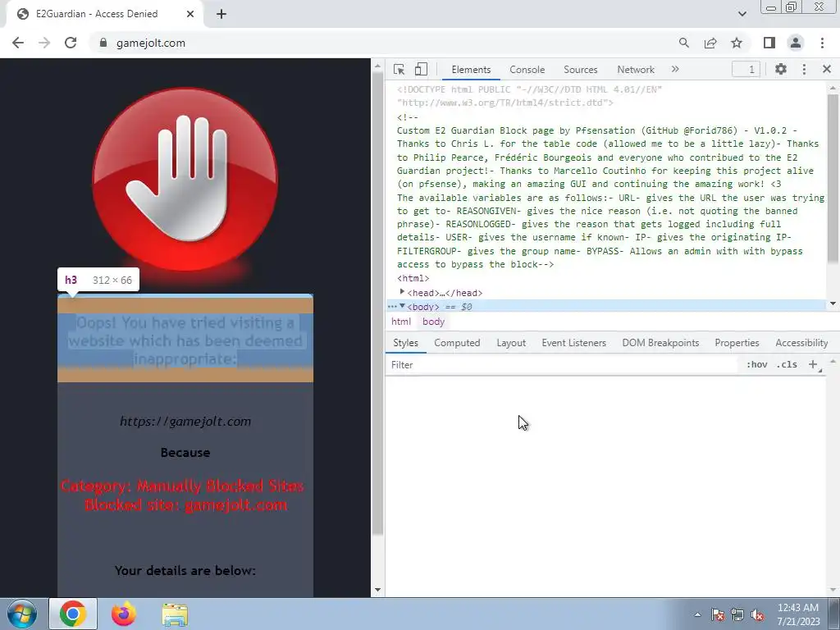Select html in the breadcrumb
This screenshot has width=840, height=630.
click(400, 322)
